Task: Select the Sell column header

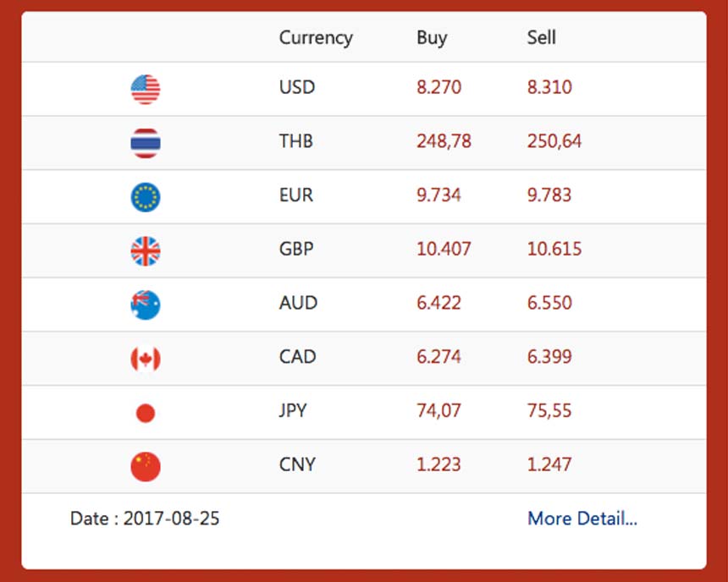Action: (541, 38)
